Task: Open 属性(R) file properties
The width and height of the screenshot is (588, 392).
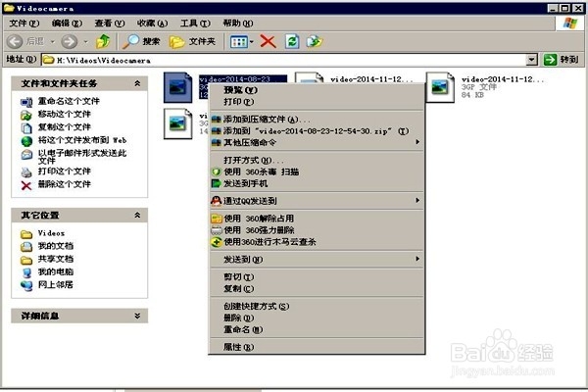Action: (317, 347)
